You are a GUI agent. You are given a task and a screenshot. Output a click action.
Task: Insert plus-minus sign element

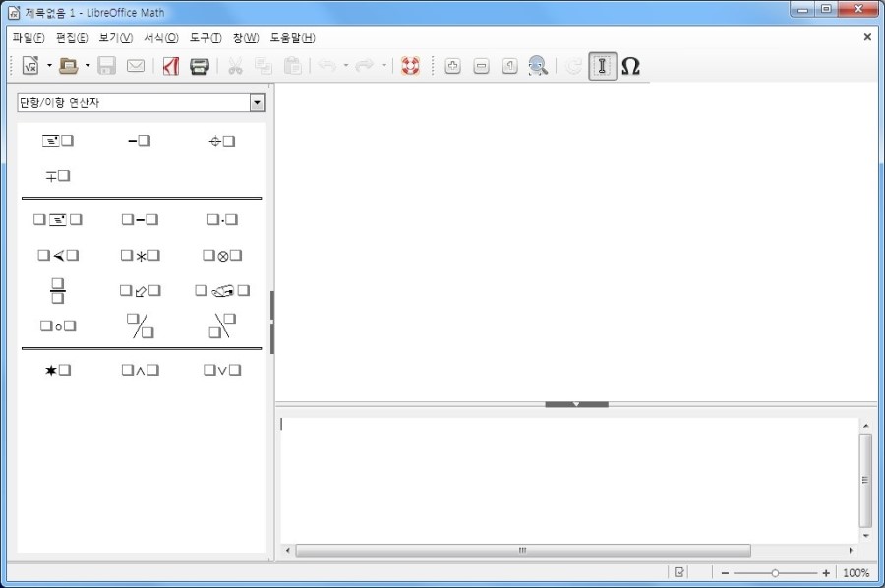pyautogui.click(x=222, y=141)
